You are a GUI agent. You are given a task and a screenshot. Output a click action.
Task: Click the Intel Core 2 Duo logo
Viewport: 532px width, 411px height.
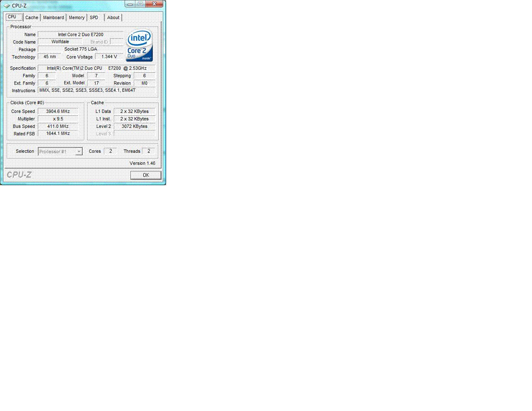click(139, 46)
